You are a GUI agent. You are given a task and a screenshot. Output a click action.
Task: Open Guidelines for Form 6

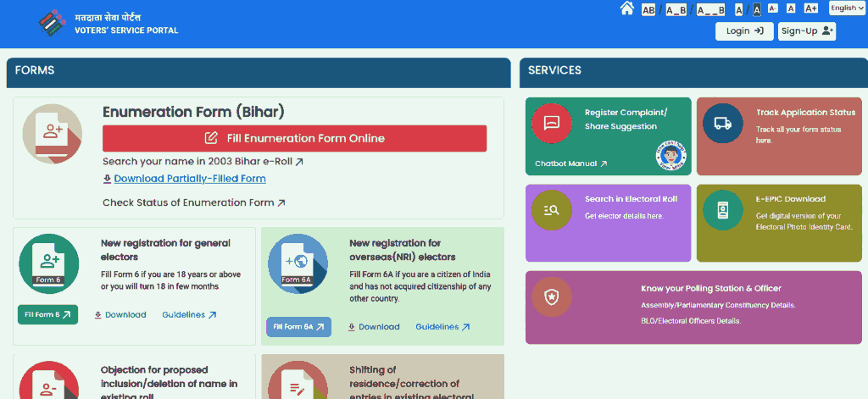[189, 314]
